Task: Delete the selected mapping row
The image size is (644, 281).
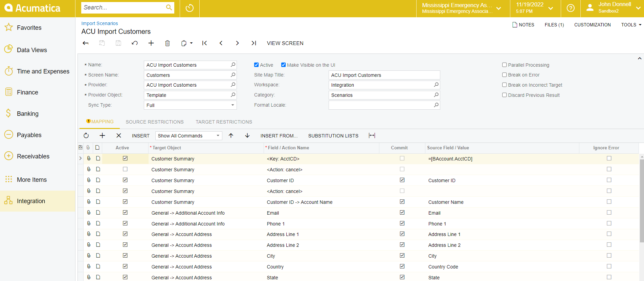Action: click(118, 135)
